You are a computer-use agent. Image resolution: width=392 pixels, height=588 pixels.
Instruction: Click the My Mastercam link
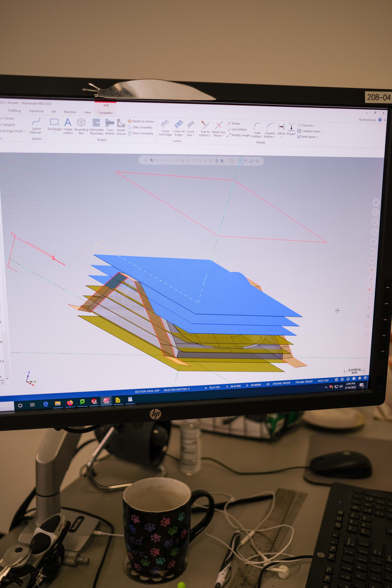tap(367, 120)
